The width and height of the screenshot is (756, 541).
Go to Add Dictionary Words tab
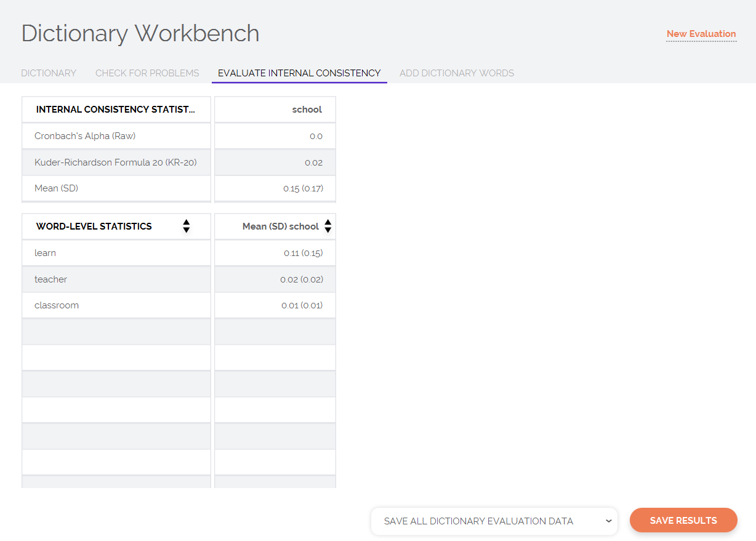tap(457, 73)
